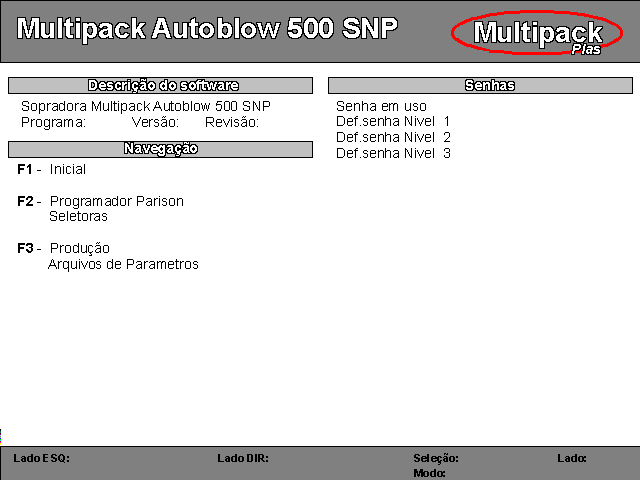Viewport: 640px width, 480px height.
Task: Click the Multipack Plas logo
Action: [x=537, y=33]
